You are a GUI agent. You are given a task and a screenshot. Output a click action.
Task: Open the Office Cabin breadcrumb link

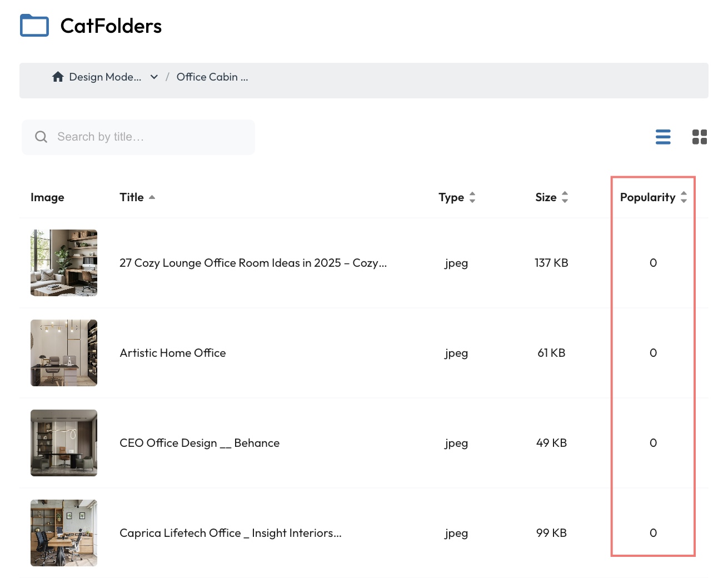212,77
